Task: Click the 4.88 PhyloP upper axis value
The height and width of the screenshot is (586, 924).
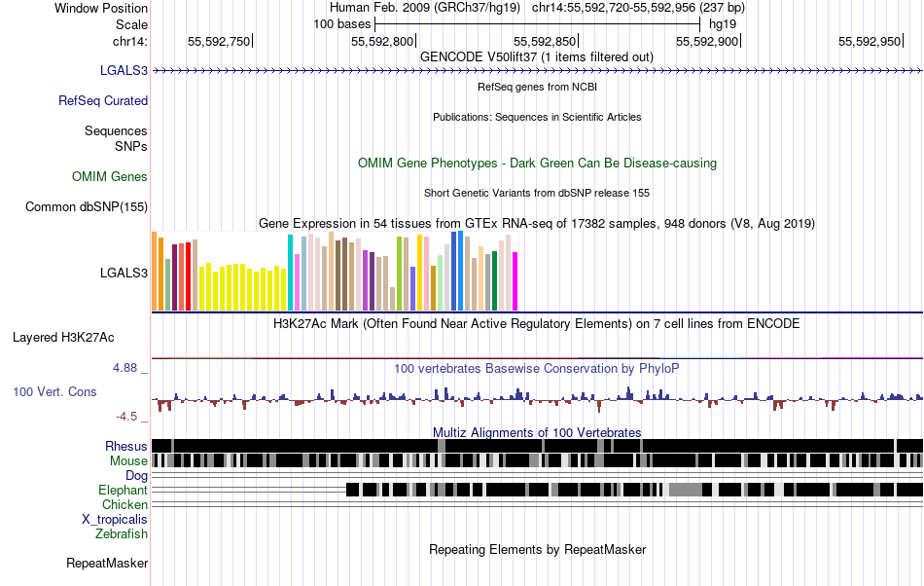Action: 124,368
